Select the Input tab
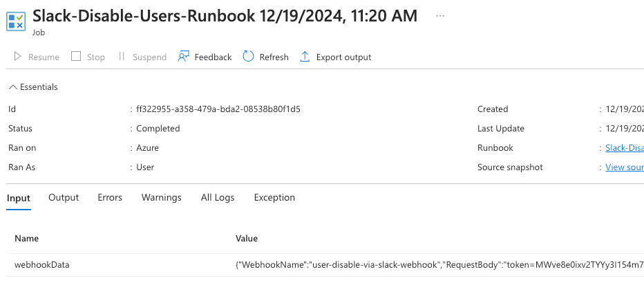Screen dimensions: 644x294 click(19, 198)
